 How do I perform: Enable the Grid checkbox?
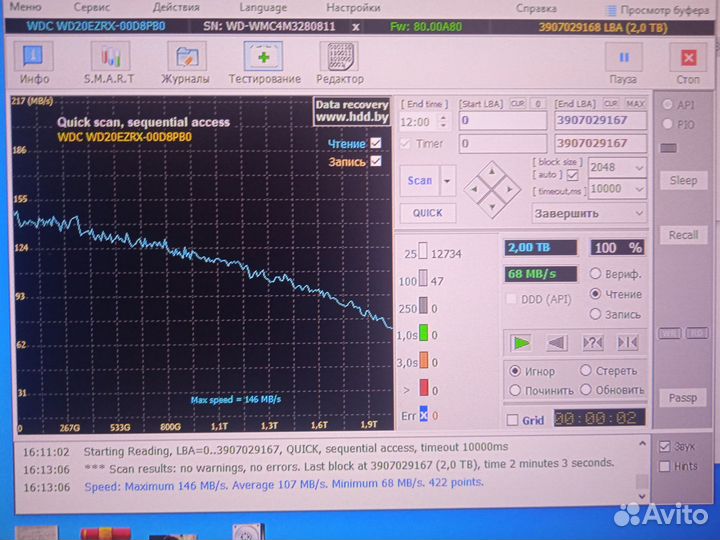pos(513,420)
